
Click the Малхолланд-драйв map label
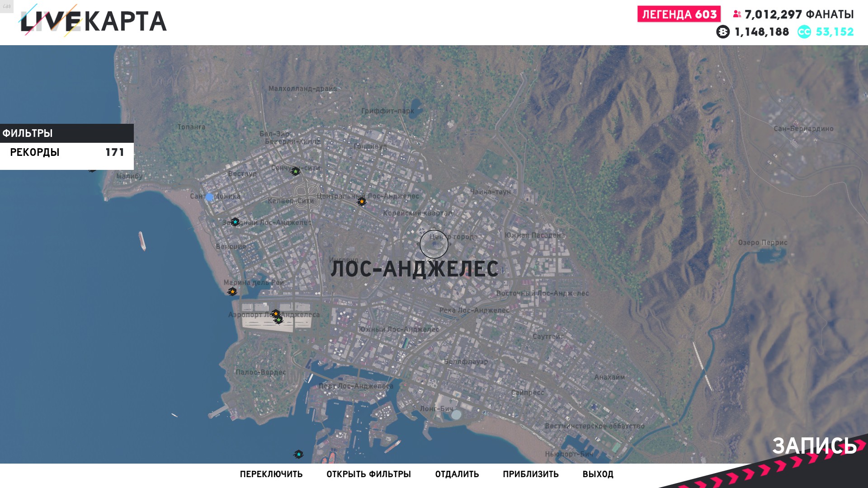coord(302,89)
